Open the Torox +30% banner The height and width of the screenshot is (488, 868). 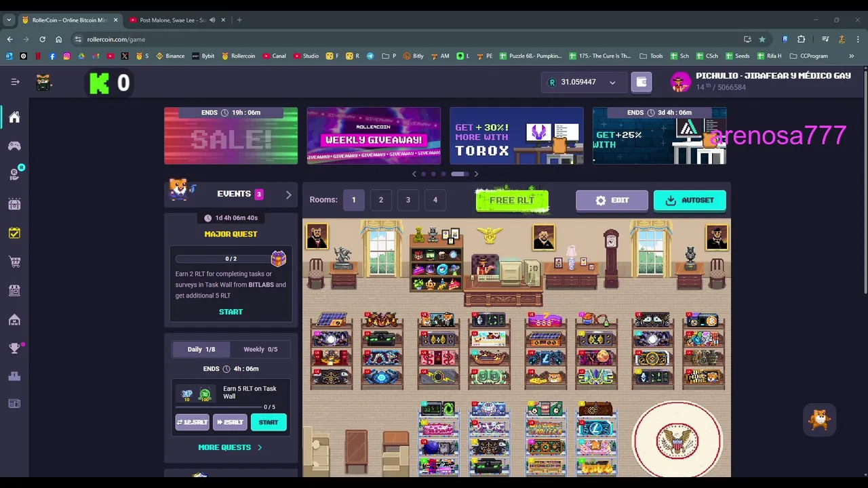click(x=517, y=136)
